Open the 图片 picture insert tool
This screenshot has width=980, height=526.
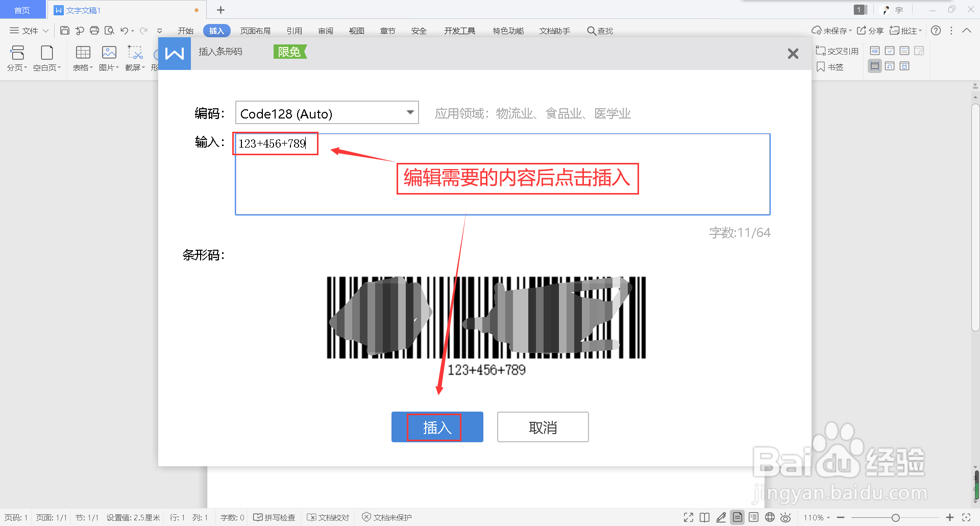[109, 58]
